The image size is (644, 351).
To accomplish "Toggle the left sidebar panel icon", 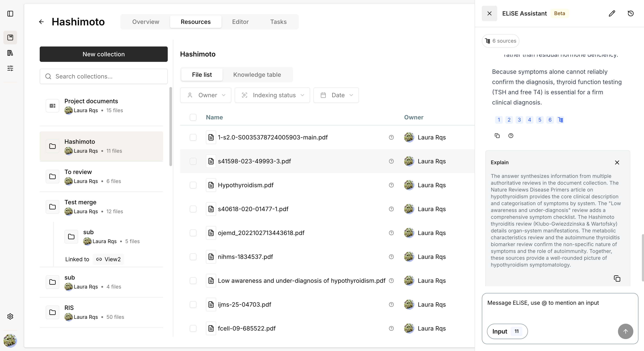I will pyautogui.click(x=10, y=14).
